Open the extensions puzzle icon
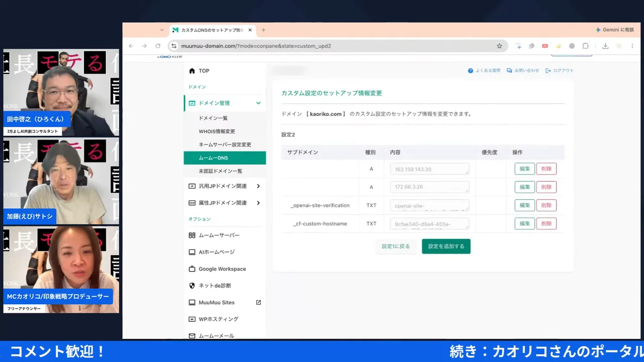This screenshot has width=644, height=362. pyautogui.click(x=586, y=46)
